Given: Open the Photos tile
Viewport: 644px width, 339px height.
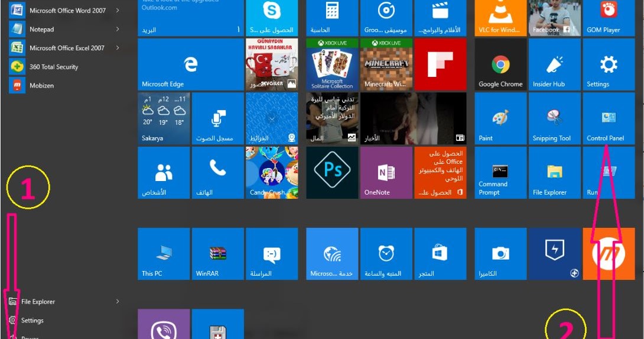Looking at the screenshot, I should (272, 64).
